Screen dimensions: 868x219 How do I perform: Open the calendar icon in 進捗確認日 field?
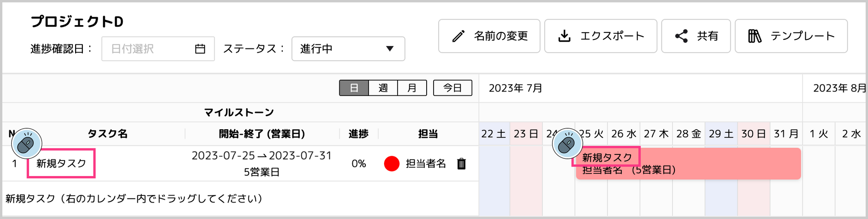coord(200,49)
